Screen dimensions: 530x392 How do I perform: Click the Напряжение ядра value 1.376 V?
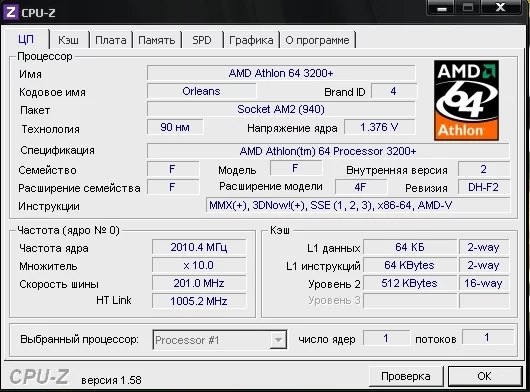[379, 127]
